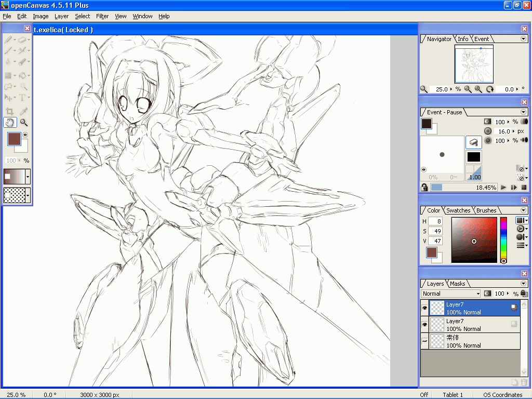Open Navigator panel options menu
This screenshot has width=532, height=399.
(x=524, y=39)
